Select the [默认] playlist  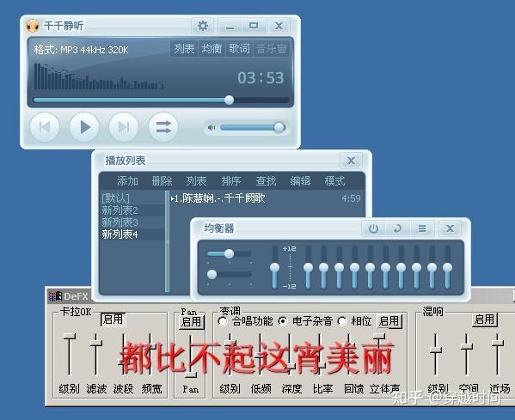coord(132,198)
